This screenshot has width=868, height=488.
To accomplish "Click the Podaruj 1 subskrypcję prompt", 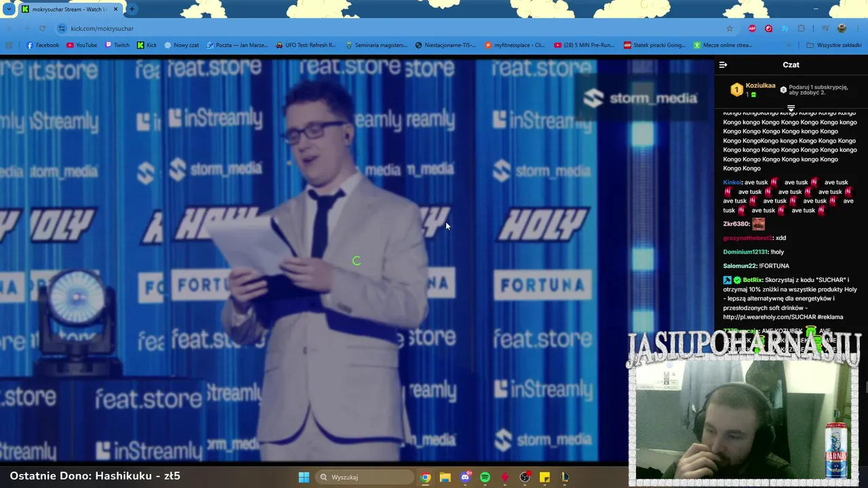I will (818, 89).
